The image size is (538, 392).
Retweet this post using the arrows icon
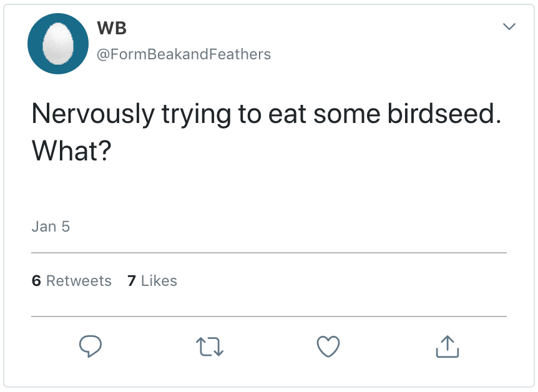(209, 346)
